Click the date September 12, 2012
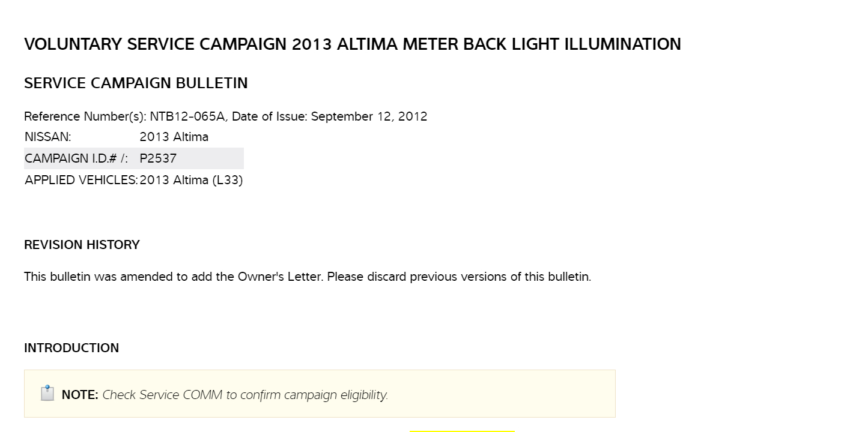The width and height of the screenshot is (868, 432). point(369,116)
